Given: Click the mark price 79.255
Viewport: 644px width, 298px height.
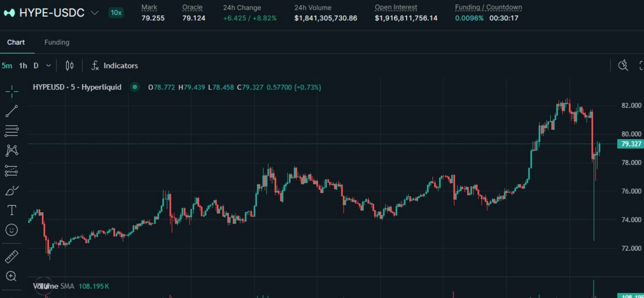Looking at the screenshot, I should tap(153, 18).
